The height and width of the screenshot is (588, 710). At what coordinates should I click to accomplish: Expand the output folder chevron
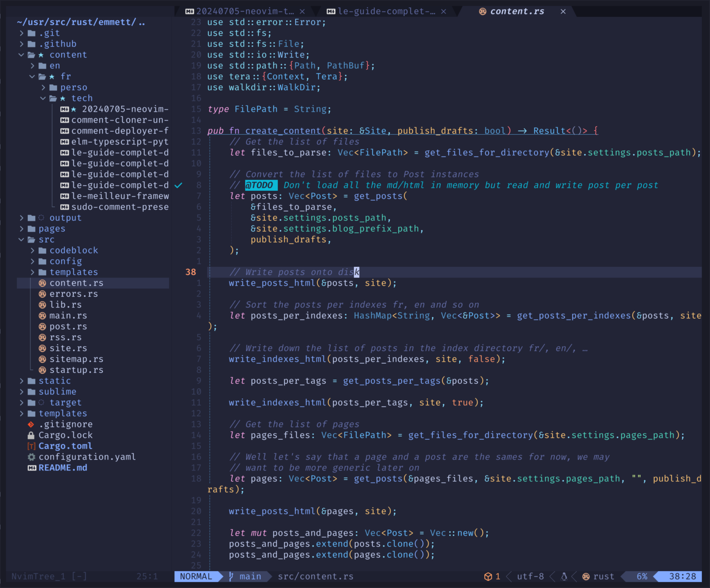tap(21, 218)
